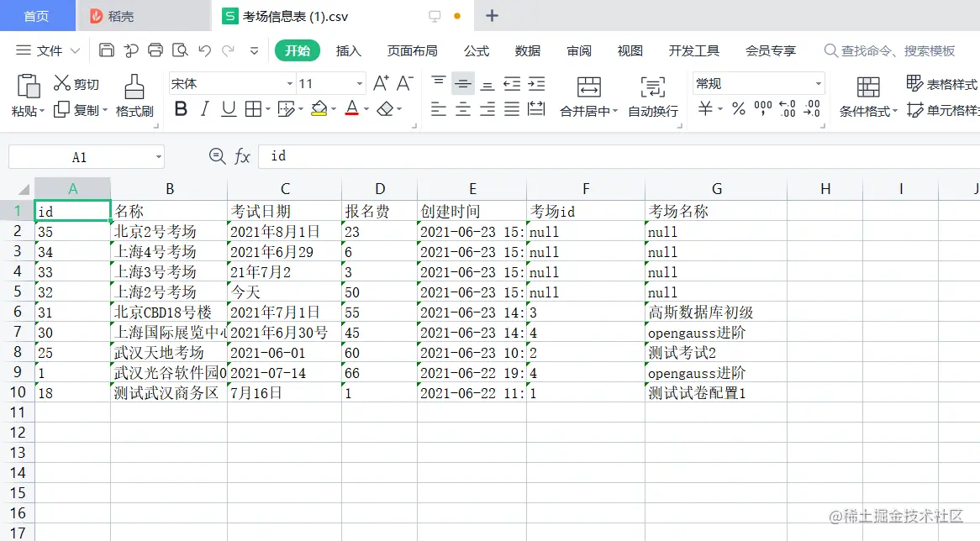Toggle underline formatting
The image size is (980, 541).
pos(229,109)
